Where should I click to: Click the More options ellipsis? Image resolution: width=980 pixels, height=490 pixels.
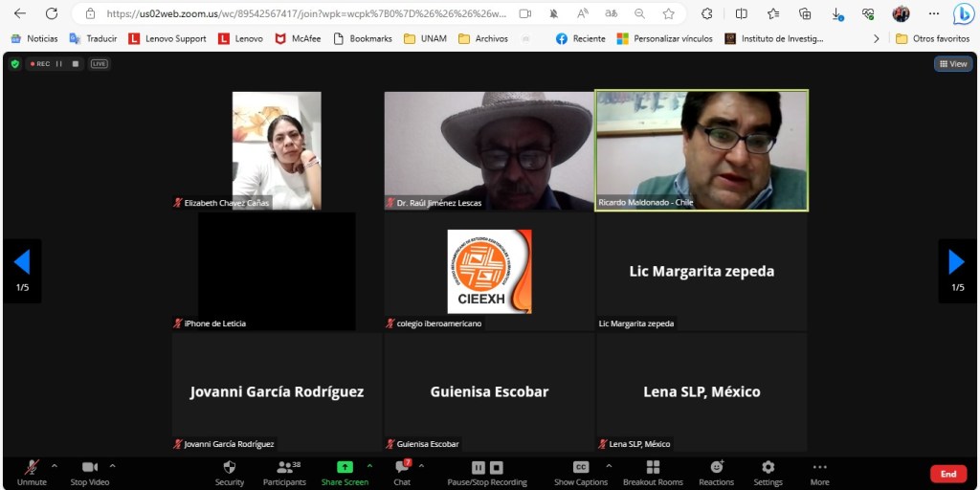[x=819, y=467]
